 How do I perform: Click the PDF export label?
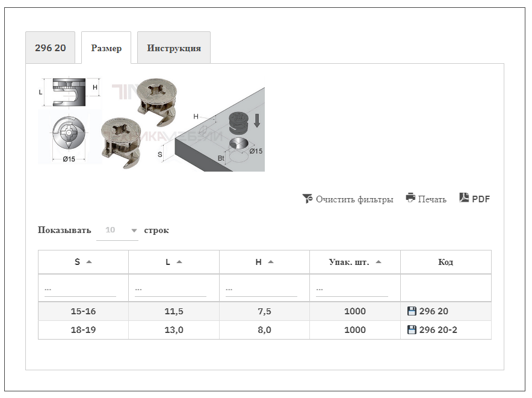pos(481,199)
